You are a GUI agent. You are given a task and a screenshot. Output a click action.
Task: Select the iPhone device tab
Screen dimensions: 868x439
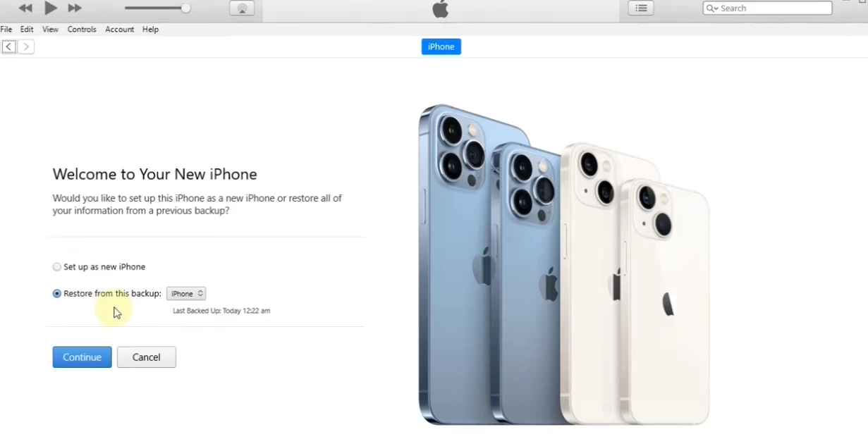pyautogui.click(x=441, y=47)
